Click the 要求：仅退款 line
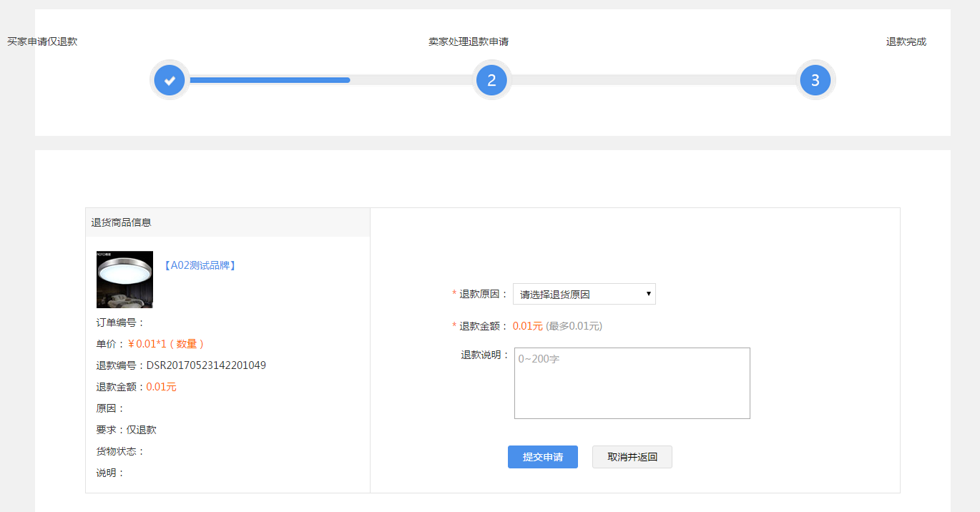This screenshot has width=980, height=512. tap(126, 430)
